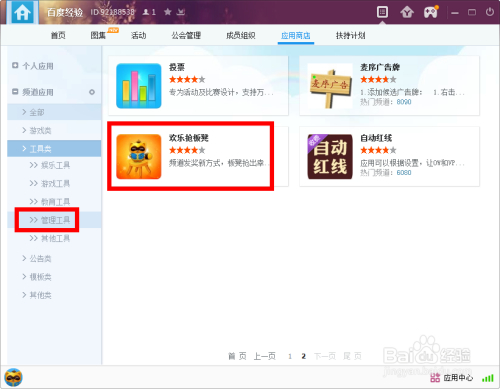
Task: Open hot channel link 6080
Action: tap(404, 173)
